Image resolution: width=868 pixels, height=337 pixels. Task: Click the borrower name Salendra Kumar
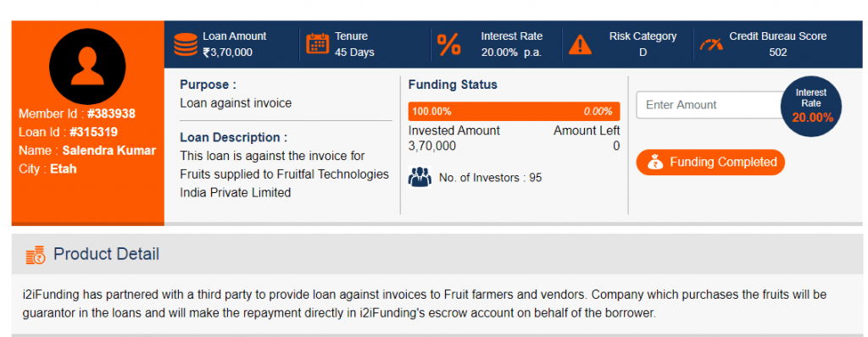[x=109, y=151]
